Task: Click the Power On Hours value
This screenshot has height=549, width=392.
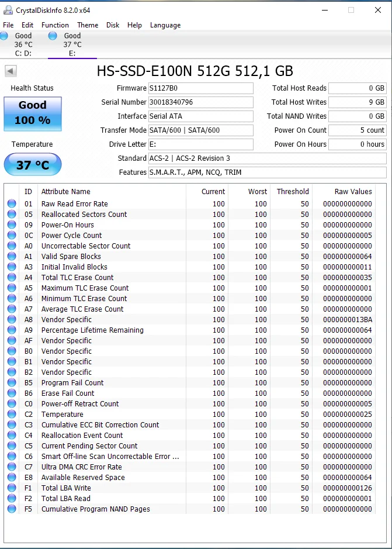Action: (x=358, y=144)
